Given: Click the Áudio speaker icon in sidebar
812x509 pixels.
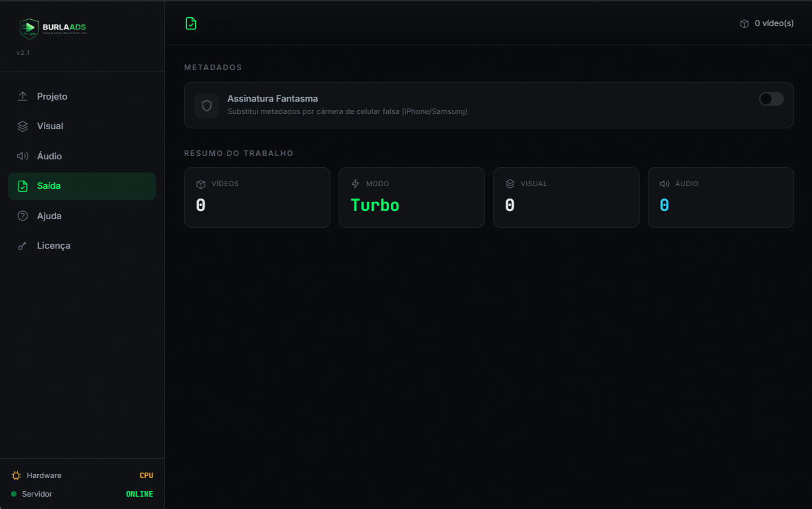Looking at the screenshot, I should point(22,156).
